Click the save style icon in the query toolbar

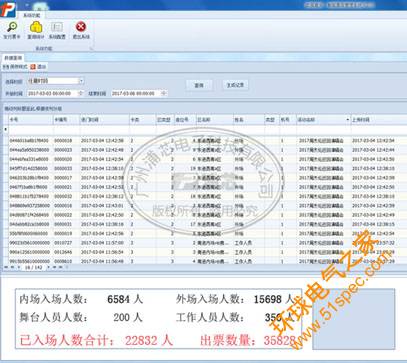pos(5,67)
